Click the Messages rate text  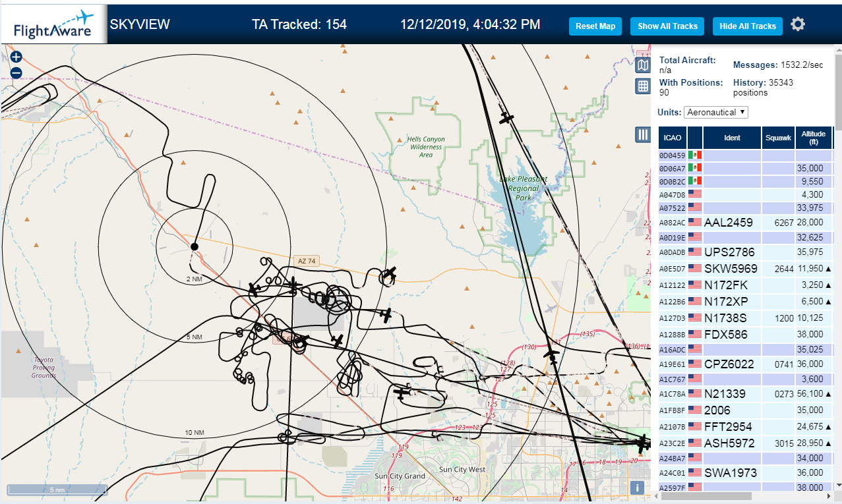(778, 65)
